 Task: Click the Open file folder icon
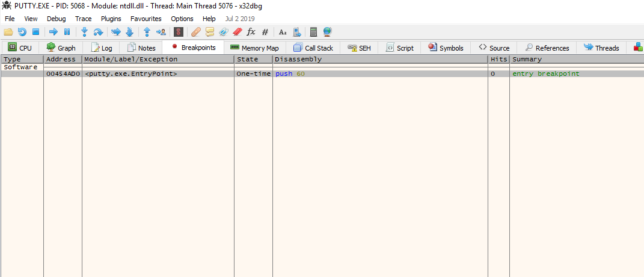pyautogui.click(x=8, y=32)
